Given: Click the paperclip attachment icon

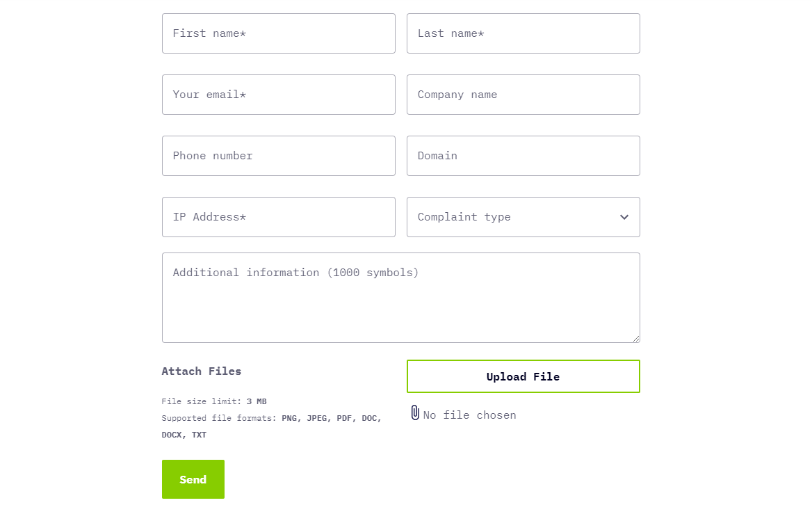Looking at the screenshot, I should tap(415, 412).
